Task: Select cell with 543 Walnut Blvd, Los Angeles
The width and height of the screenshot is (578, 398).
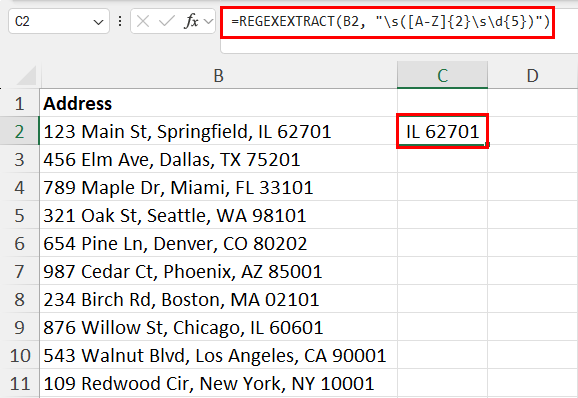Action: tap(219, 355)
